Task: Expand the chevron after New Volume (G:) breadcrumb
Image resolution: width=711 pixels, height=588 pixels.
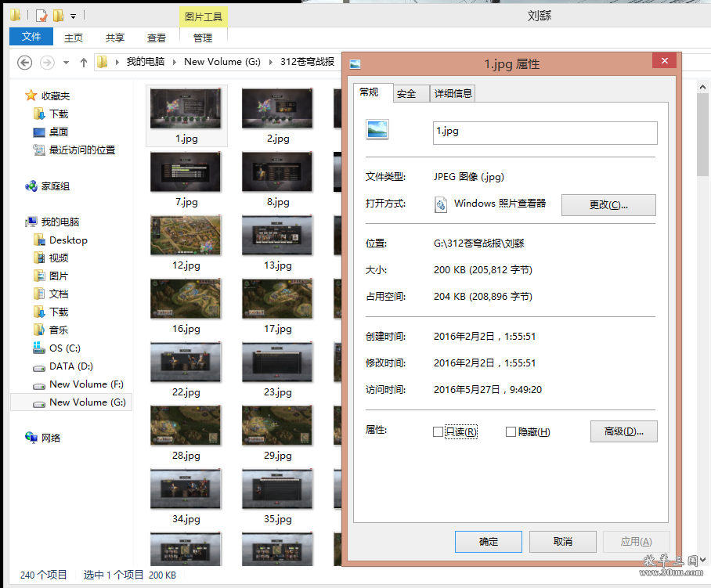Action: click(x=271, y=62)
